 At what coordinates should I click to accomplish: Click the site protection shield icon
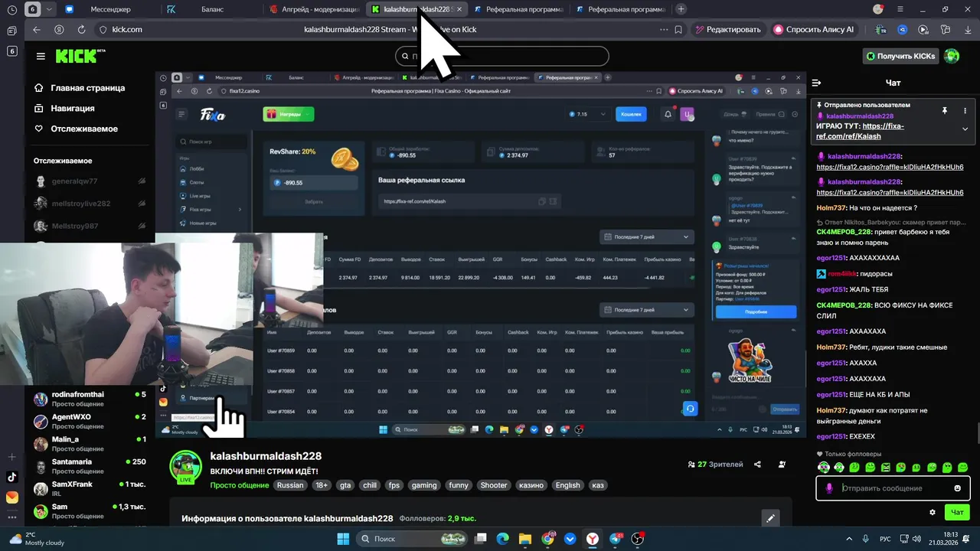[x=103, y=29]
